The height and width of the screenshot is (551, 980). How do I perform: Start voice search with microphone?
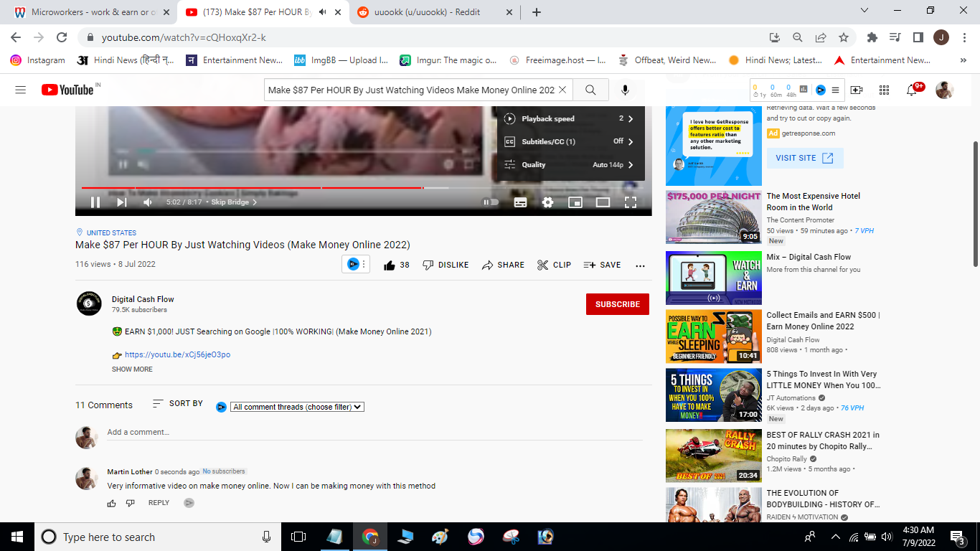(x=625, y=90)
